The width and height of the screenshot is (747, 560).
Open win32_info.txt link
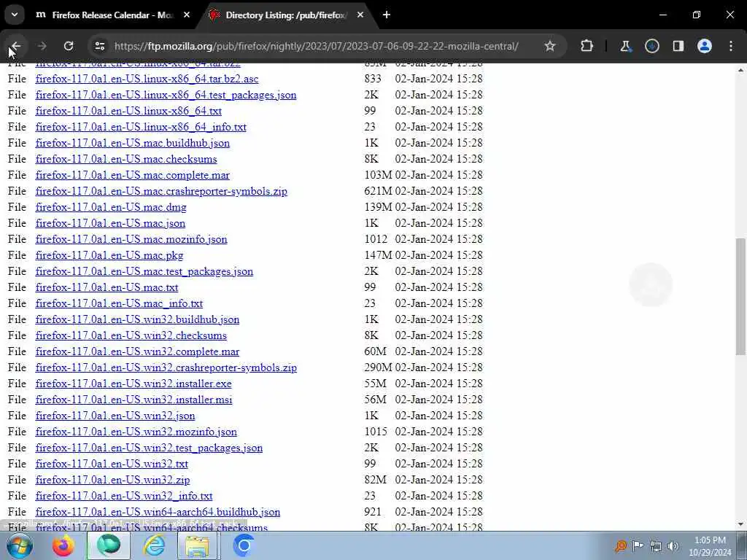pos(124,496)
